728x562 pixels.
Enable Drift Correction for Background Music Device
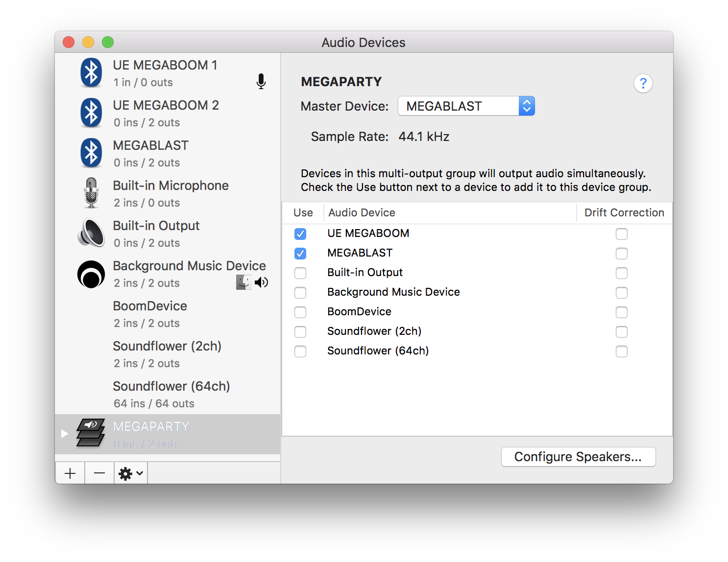pos(622,293)
